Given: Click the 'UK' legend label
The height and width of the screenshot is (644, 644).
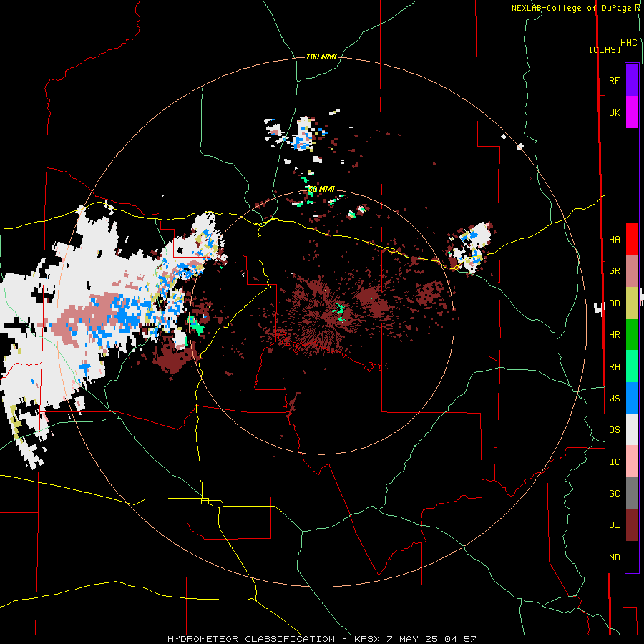Looking at the screenshot, I should [x=614, y=112].
